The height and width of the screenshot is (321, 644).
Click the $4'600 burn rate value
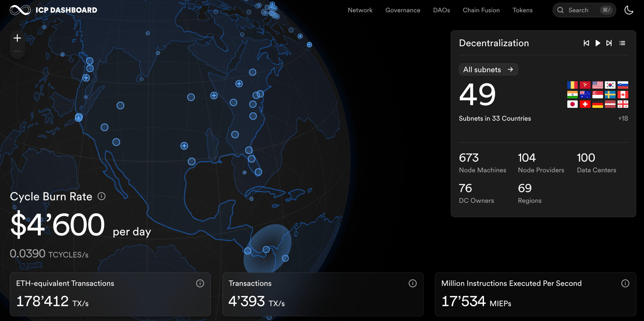58,224
